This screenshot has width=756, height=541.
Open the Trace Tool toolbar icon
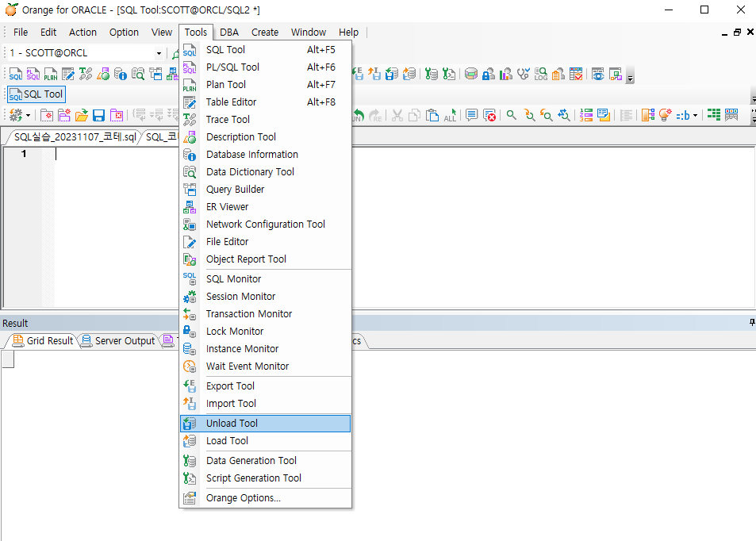coord(86,75)
